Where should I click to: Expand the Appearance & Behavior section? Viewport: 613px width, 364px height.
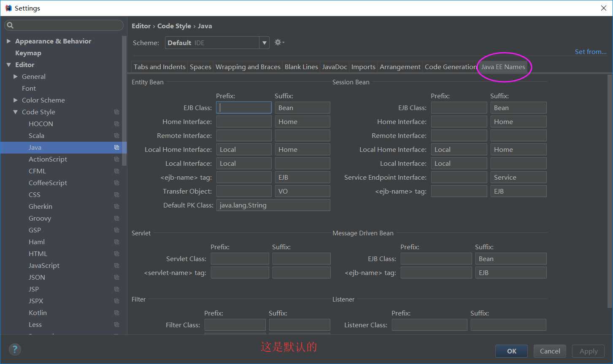point(8,41)
